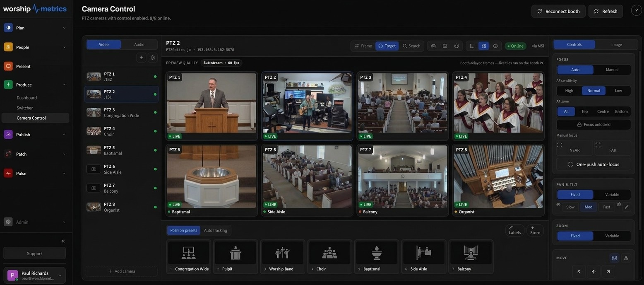
Task: Click the Present sidebar icon
Action: click(8, 66)
